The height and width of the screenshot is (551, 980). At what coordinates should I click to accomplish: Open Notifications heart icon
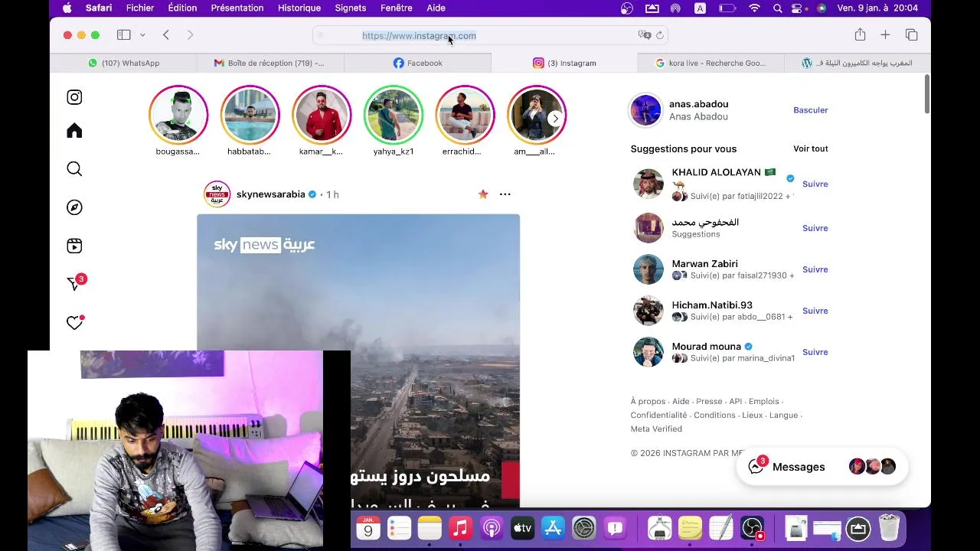(x=74, y=323)
